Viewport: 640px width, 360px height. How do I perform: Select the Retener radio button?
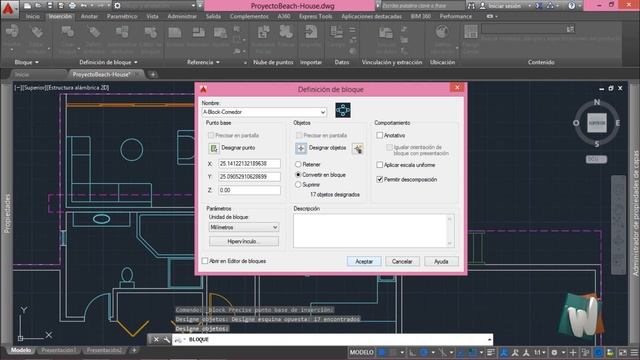tap(298, 164)
